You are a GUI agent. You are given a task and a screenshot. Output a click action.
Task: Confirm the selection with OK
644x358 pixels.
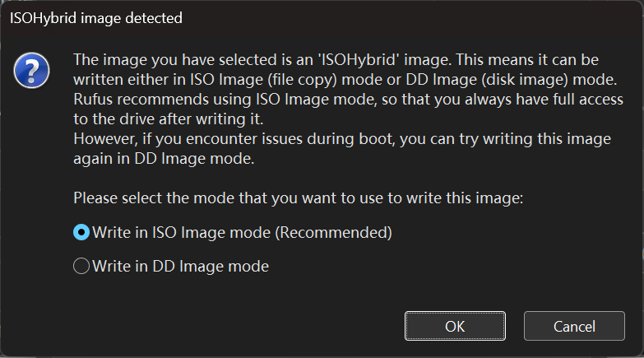(455, 326)
